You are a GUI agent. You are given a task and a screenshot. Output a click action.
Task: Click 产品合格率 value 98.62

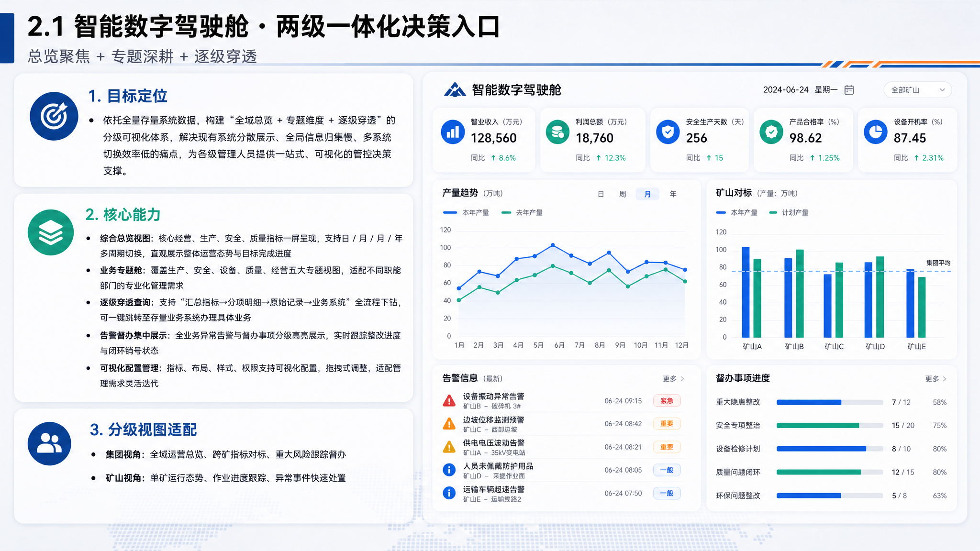[x=805, y=138]
